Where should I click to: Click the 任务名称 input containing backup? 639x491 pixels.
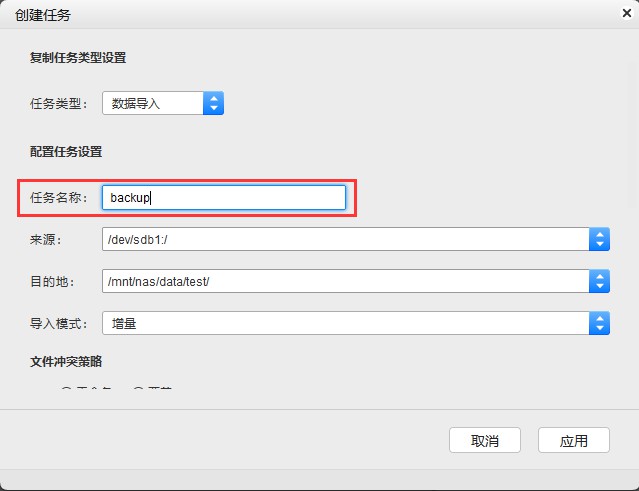pyautogui.click(x=224, y=198)
